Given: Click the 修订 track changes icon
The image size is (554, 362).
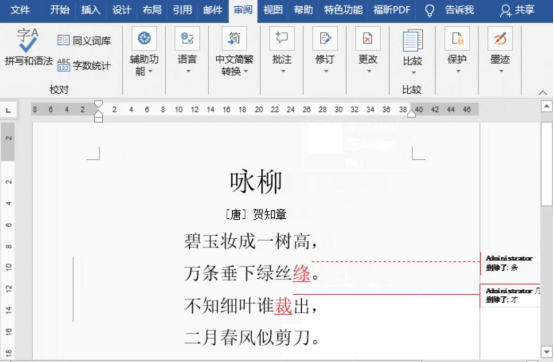Looking at the screenshot, I should 325,38.
